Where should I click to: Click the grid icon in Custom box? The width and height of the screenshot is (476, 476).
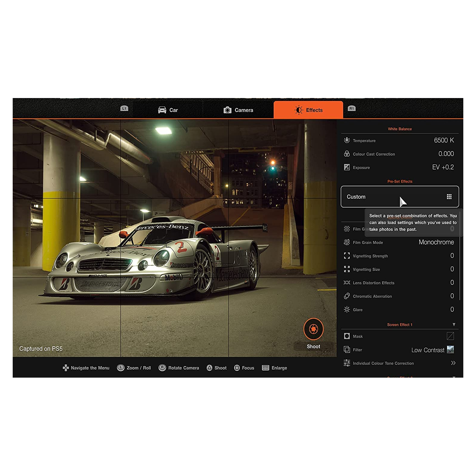point(449,197)
